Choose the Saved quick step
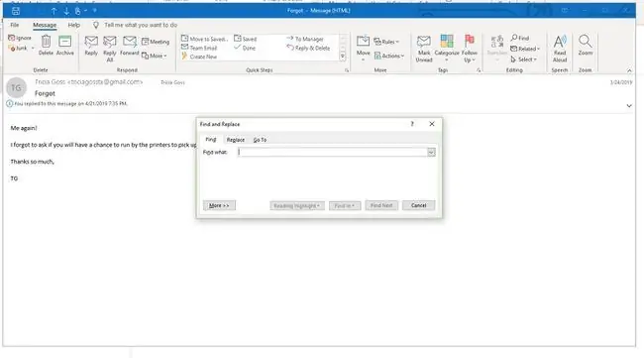Image resolution: width=644 pixels, height=358 pixels. pos(245,39)
